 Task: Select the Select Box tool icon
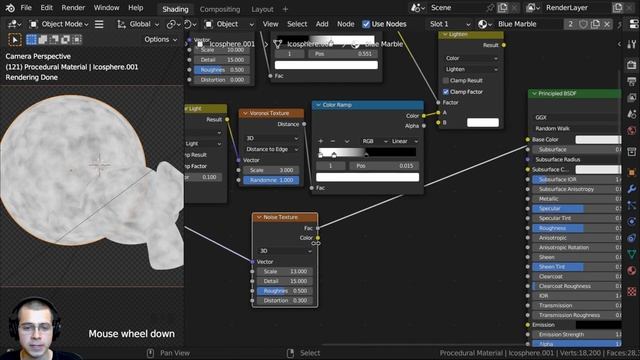15,40
